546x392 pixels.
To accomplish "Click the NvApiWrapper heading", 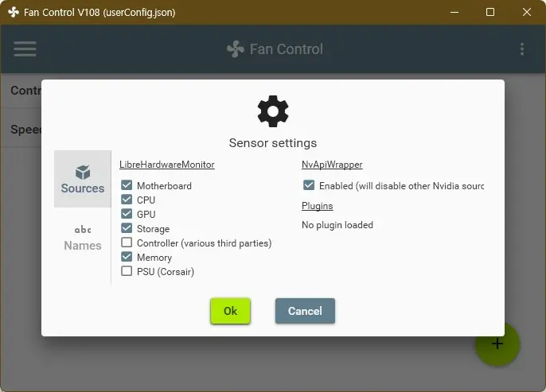I will [x=332, y=165].
